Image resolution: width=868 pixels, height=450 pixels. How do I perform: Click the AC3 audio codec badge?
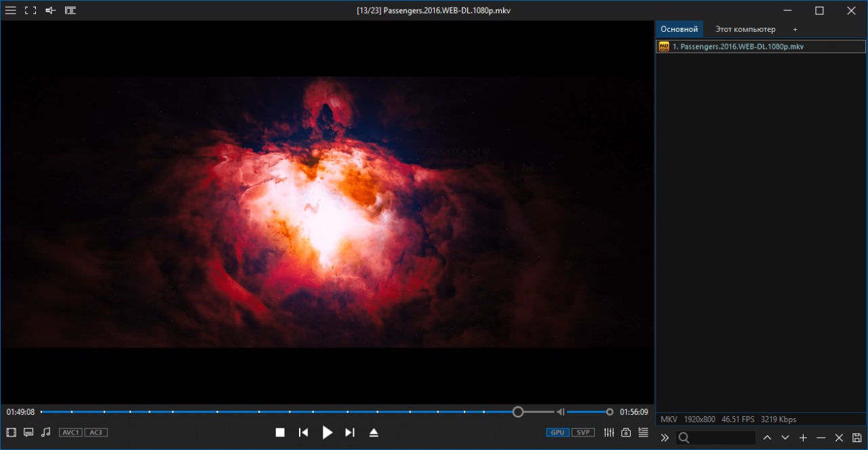(x=96, y=432)
